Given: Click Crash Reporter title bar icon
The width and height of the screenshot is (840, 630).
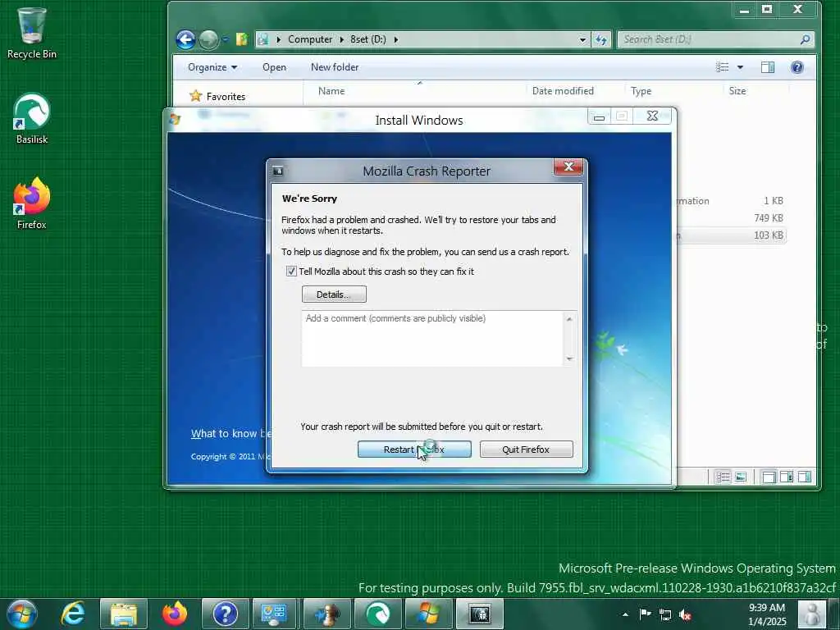Looking at the screenshot, I should tap(277, 171).
